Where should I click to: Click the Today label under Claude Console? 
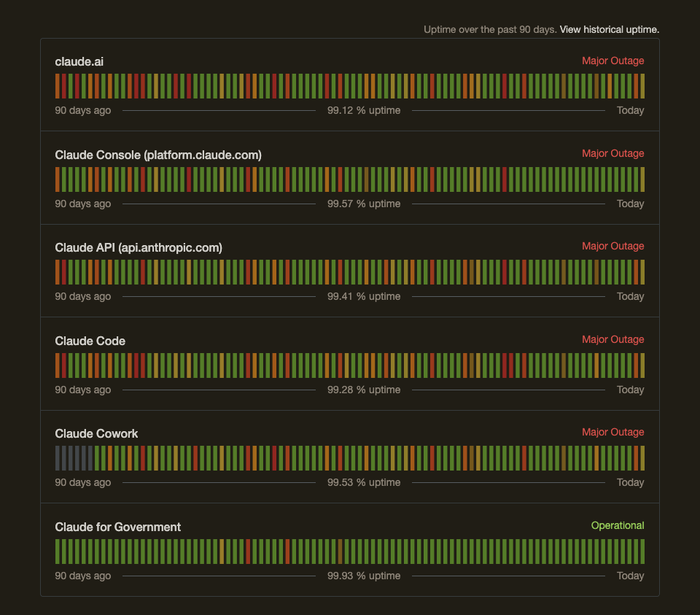630,204
